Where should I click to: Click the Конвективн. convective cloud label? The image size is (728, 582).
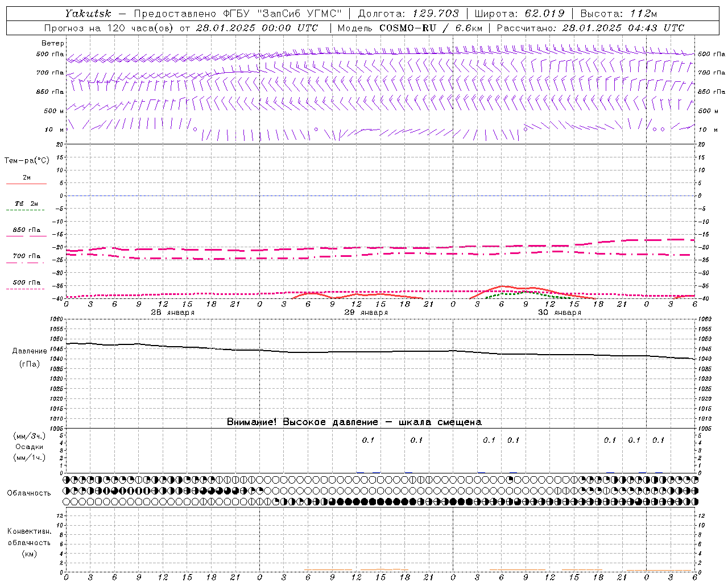(29, 531)
